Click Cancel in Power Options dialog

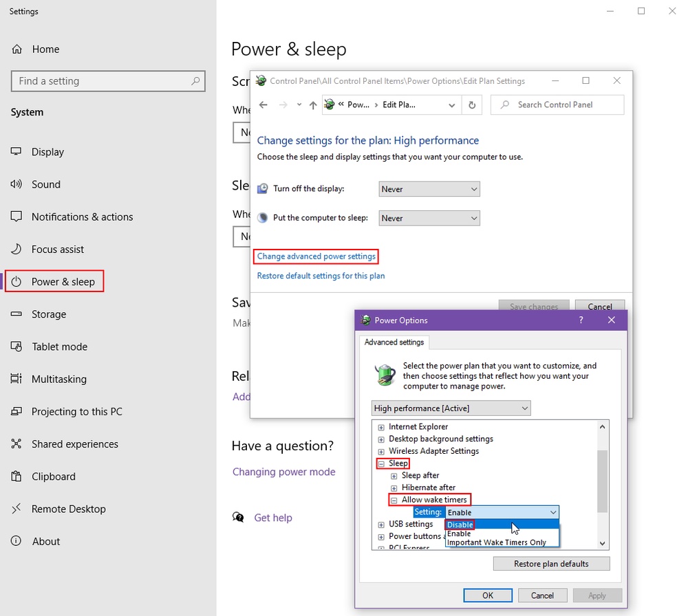click(x=542, y=595)
